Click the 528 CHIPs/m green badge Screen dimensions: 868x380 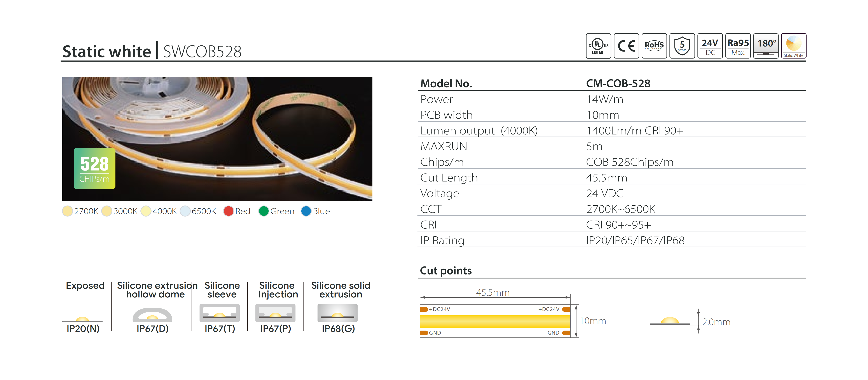(x=95, y=168)
